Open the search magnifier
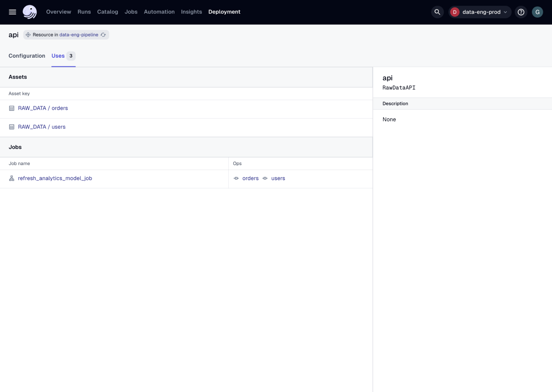Image resolution: width=552 pixels, height=392 pixels. [x=437, y=12]
